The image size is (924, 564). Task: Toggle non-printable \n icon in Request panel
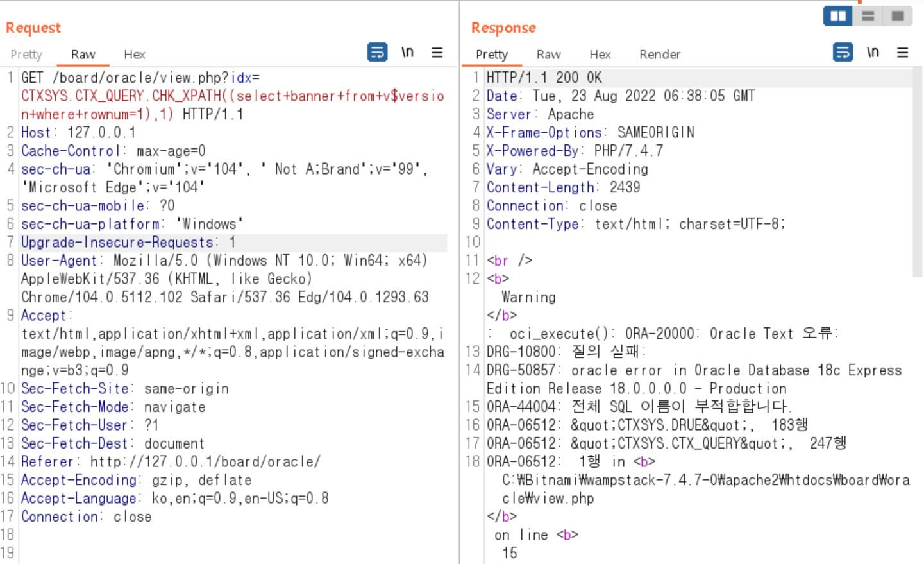[x=407, y=52]
